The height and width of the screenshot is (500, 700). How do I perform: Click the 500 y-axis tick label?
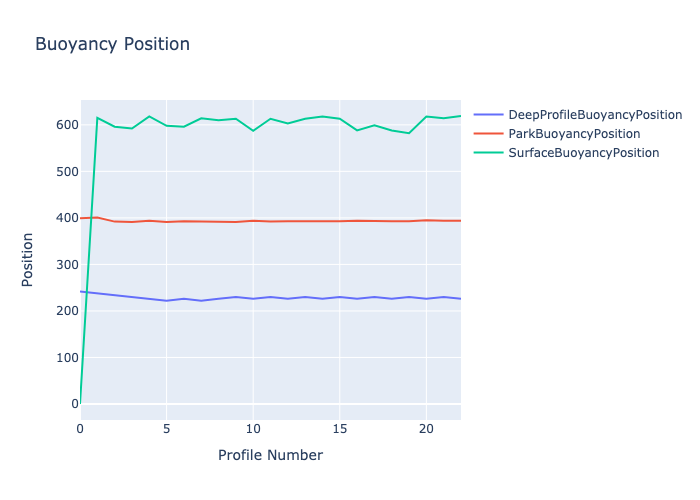tap(68, 171)
